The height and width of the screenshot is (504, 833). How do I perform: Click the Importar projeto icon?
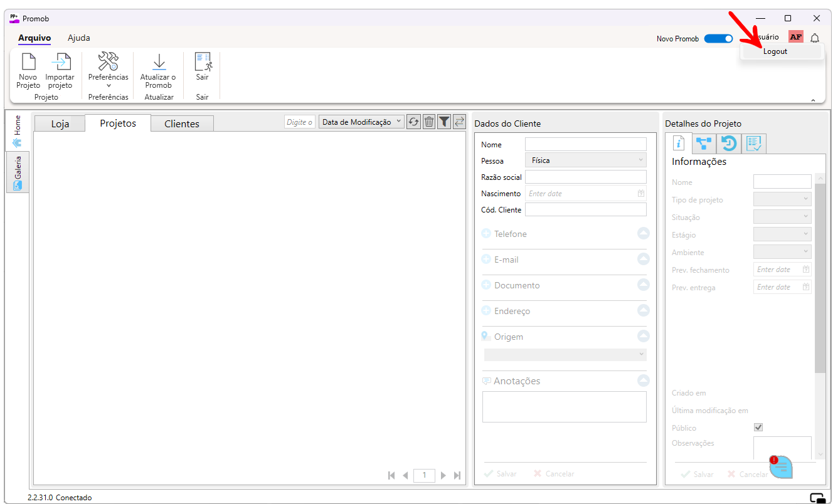[x=60, y=62]
